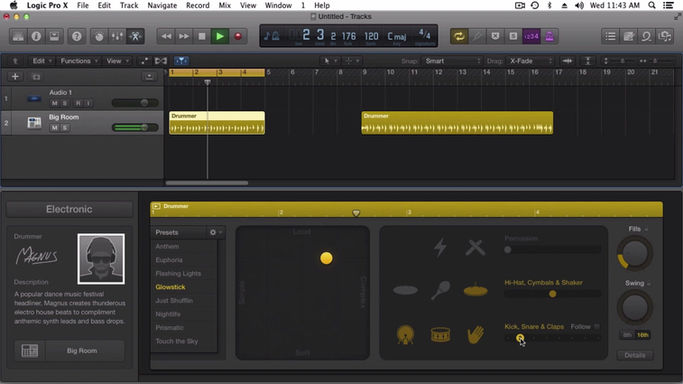This screenshot has height=384, width=683.
Task: Open the Library panel from the control bar
Action: (x=18, y=36)
